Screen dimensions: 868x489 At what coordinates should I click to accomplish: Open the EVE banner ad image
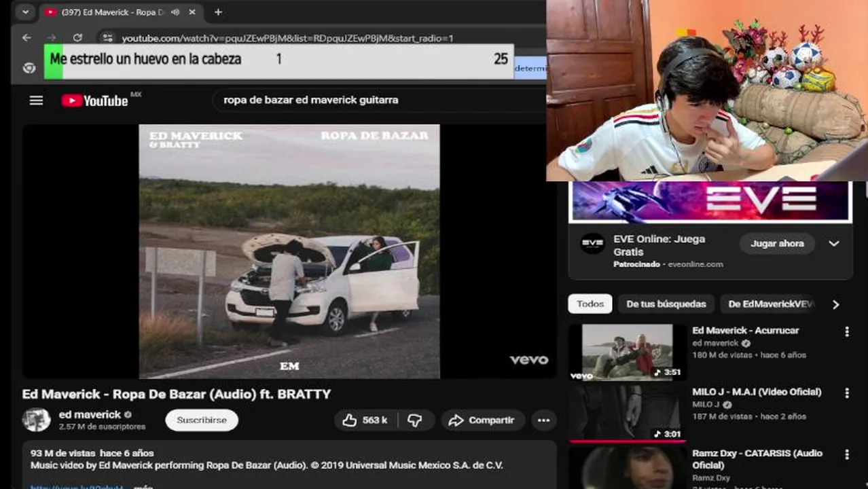point(710,201)
